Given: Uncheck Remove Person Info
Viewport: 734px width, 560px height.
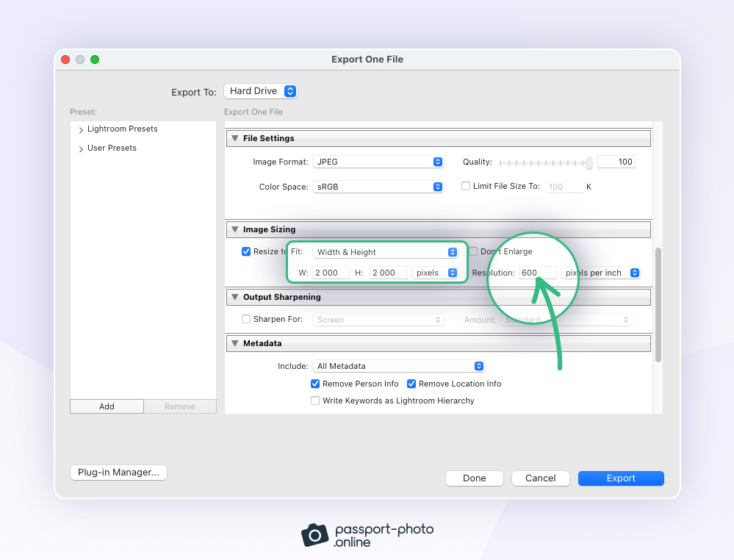Looking at the screenshot, I should (x=315, y=384).
